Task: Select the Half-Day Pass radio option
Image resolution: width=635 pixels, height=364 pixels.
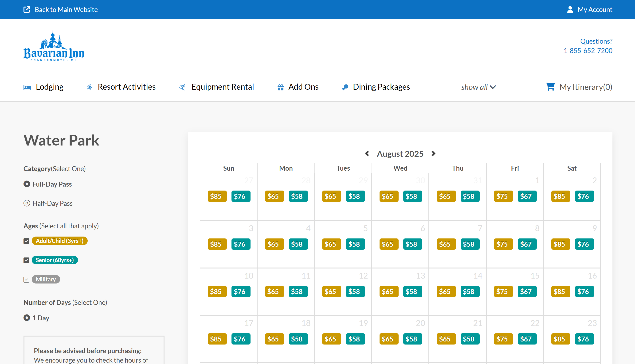Action: click(x=27, y=203)
